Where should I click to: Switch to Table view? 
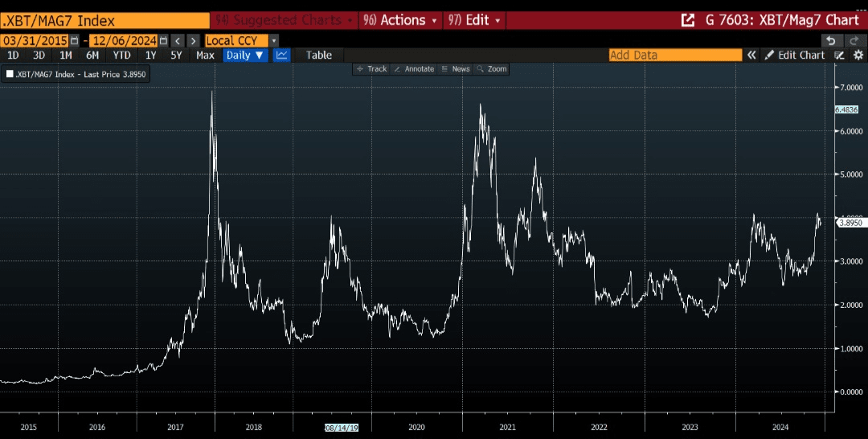319,55
